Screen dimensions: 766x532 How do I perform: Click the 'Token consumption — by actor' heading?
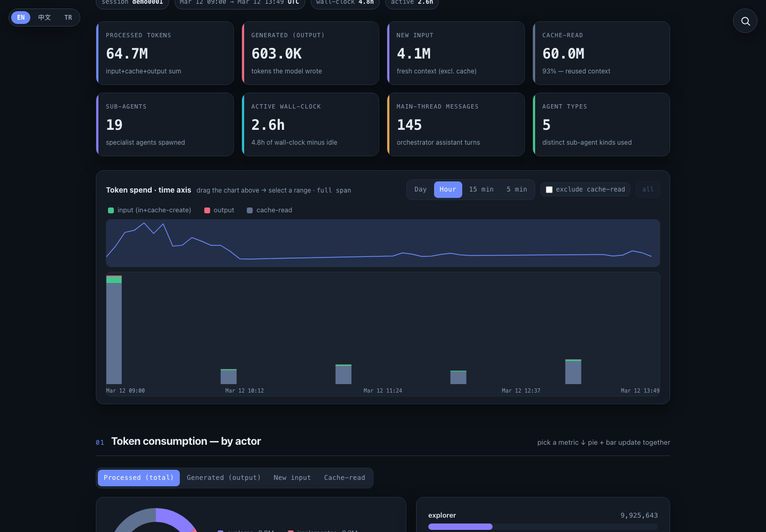(x=186, y=441)
